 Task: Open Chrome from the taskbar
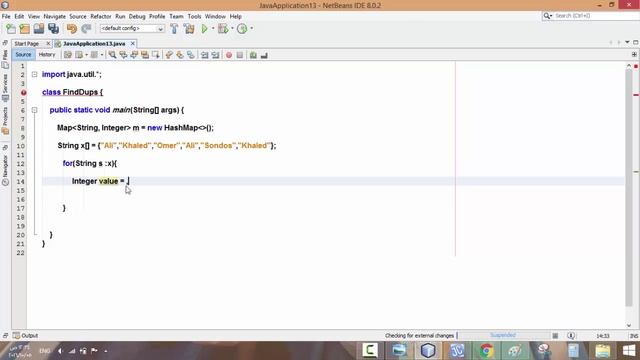(486, 351)
